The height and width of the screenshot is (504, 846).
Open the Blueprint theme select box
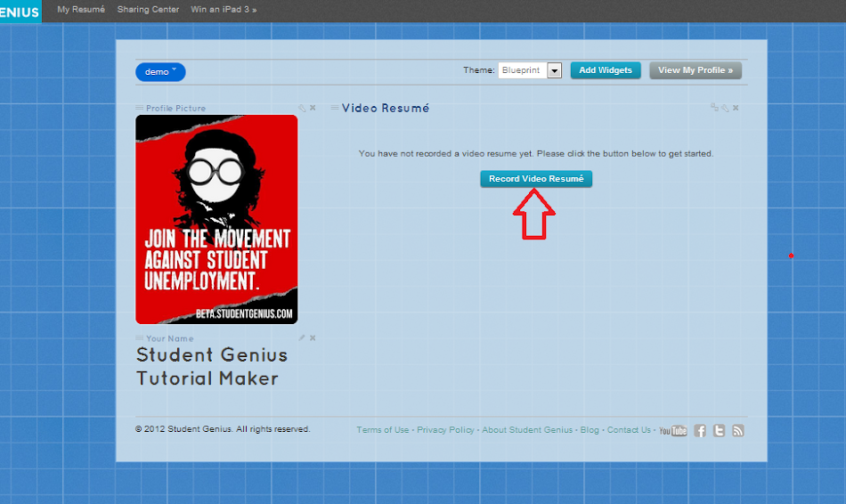tap(529, 70)
